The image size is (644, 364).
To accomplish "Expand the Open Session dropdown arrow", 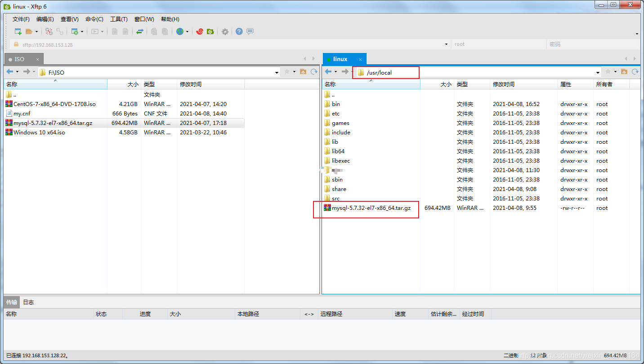I will point(36,32).
